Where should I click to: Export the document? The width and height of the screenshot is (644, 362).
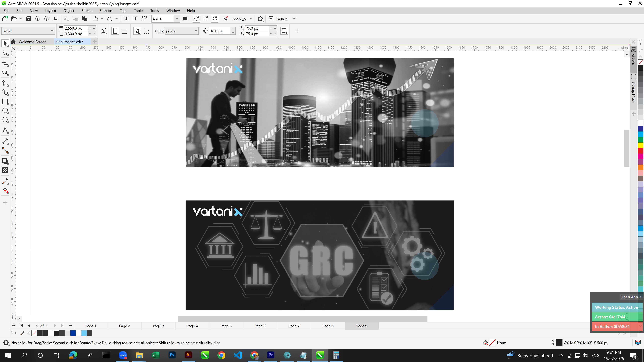coord(135,19)
